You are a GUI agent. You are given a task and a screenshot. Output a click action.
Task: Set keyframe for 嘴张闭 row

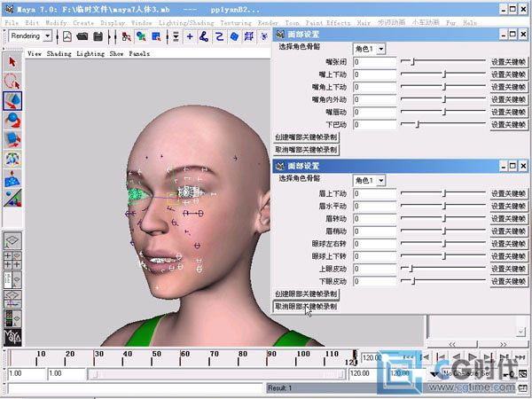click(x=509, y=62)
